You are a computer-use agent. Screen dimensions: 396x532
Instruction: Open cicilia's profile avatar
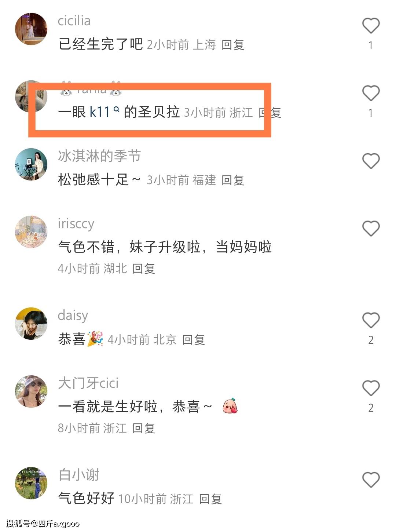pyautogui.click(x=31, y=29)
